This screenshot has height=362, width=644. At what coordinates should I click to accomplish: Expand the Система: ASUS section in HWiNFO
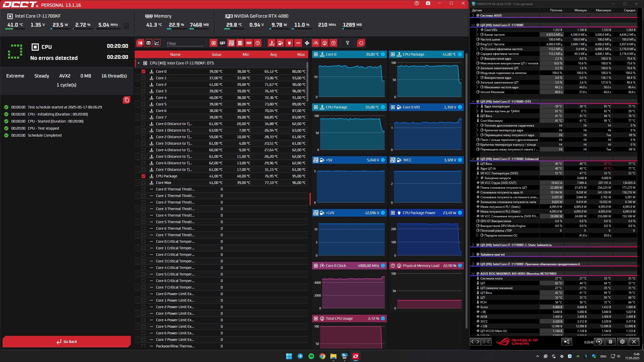(x=473, y=15)
